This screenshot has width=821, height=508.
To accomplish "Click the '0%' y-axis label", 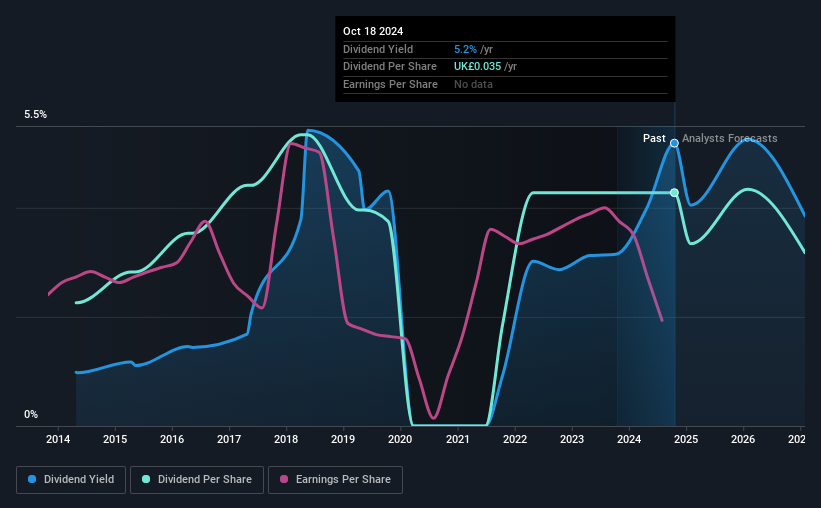I will pyautogui.click(x=31, y=414).
